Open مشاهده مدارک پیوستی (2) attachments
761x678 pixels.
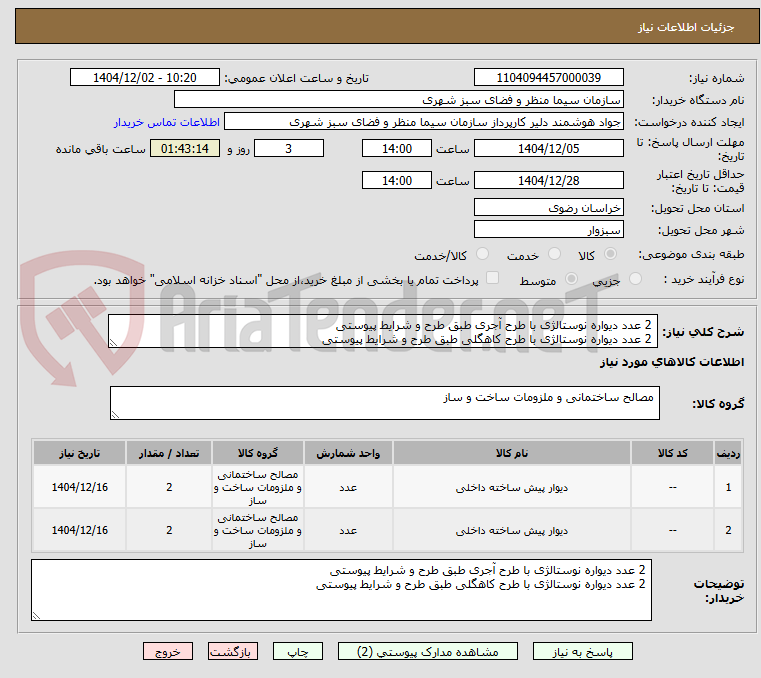pyautogui.click(x=428, y=651)
